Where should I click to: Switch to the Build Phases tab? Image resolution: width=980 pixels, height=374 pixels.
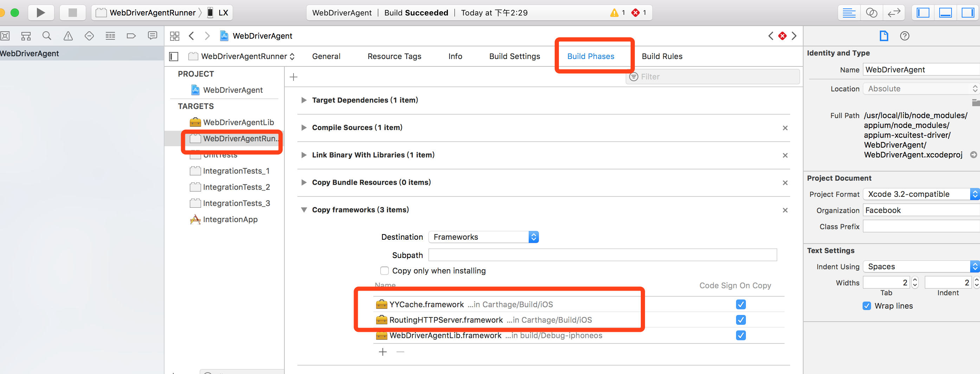(x=591, y=56)
